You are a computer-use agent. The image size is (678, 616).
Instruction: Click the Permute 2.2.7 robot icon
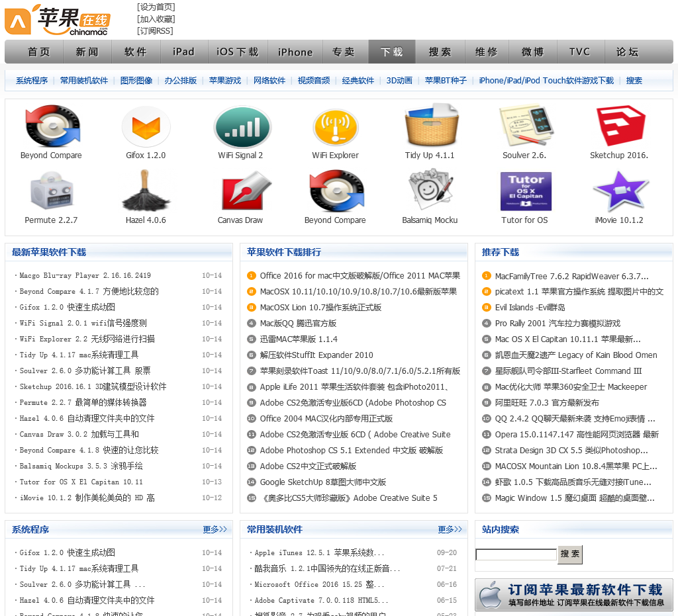click(x=52, y=191)
